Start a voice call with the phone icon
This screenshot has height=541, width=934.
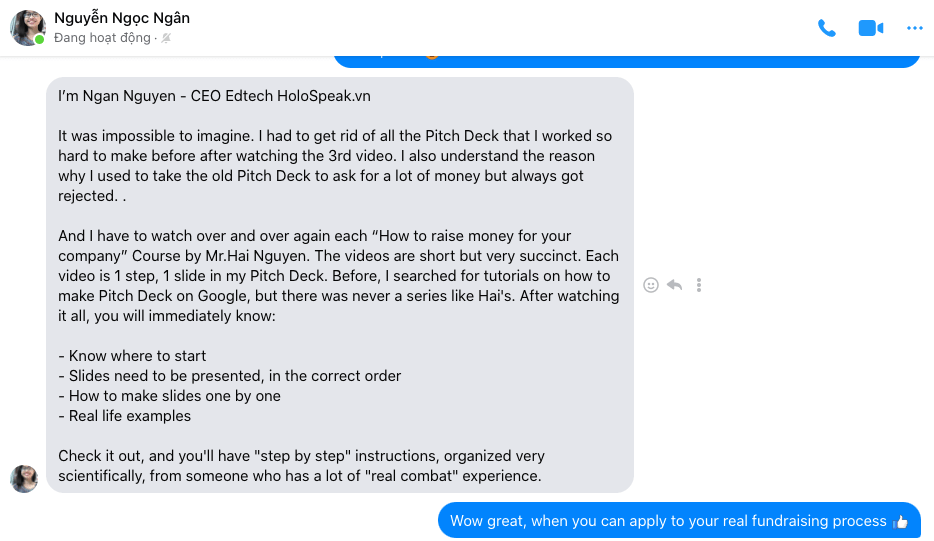point(826,28)
